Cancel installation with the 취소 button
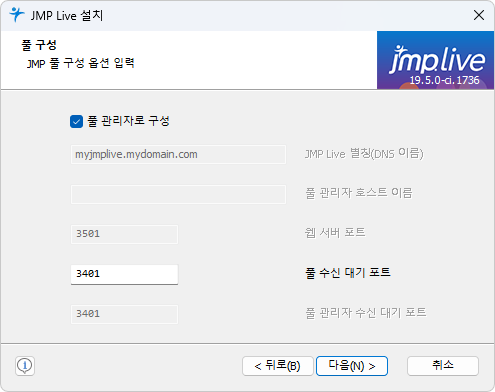Viewport: 495px width, 392px height. (443, 366)
